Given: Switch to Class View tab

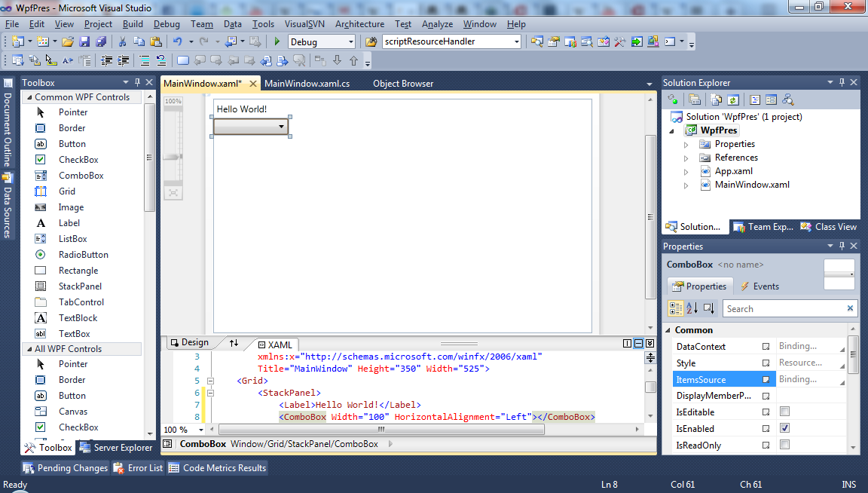Looking at the screenshot, I should [x=829, y=227].
